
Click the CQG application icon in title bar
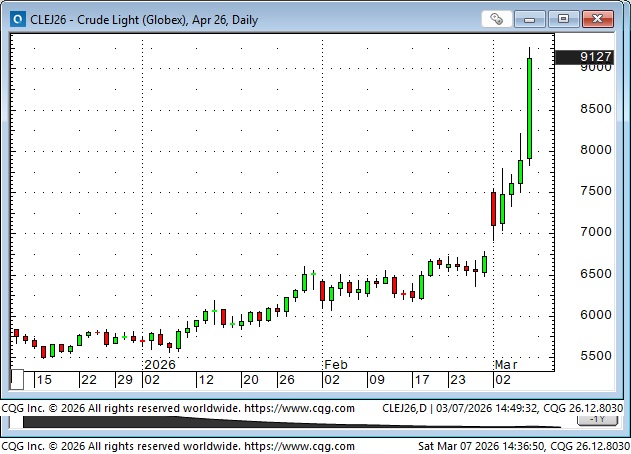tap(17, 17)
